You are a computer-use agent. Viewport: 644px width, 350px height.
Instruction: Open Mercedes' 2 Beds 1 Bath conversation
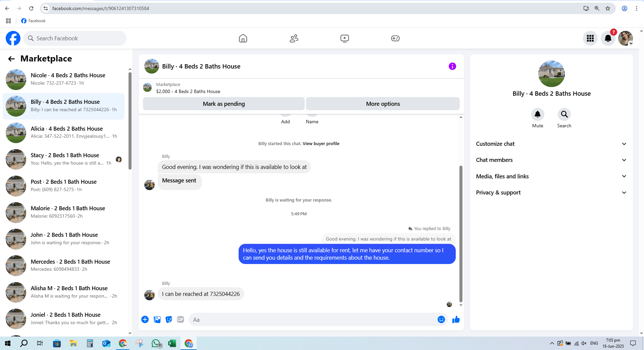click(x=64, y=266)
